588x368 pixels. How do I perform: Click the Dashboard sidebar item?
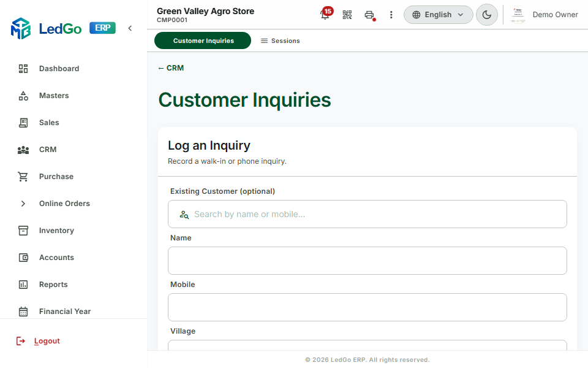coord(59,68)
